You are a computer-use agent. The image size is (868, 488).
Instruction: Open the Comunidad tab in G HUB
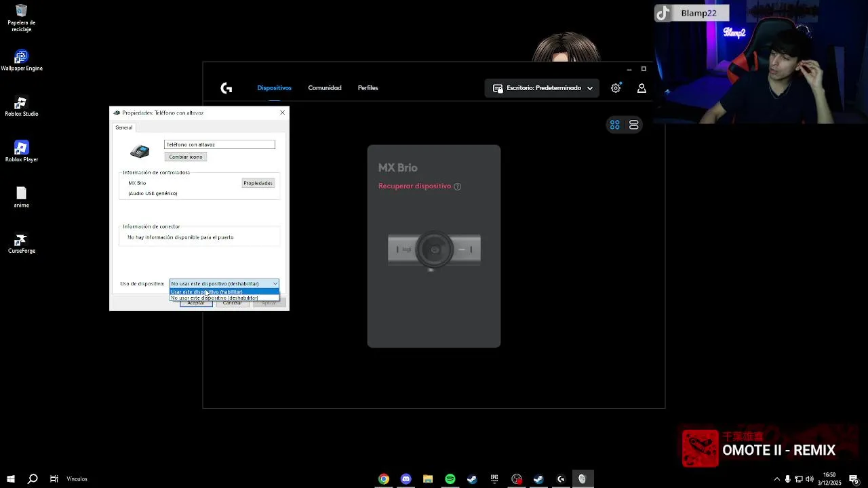325,88
